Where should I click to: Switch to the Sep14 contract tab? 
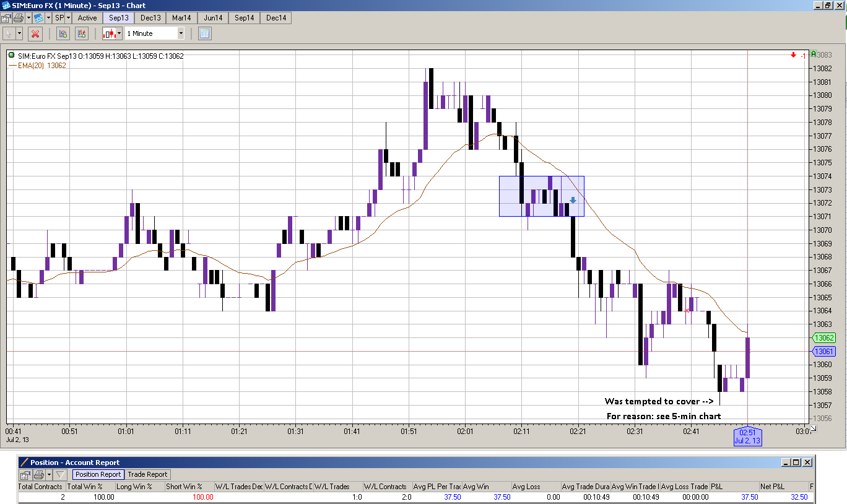click(245, 18)
